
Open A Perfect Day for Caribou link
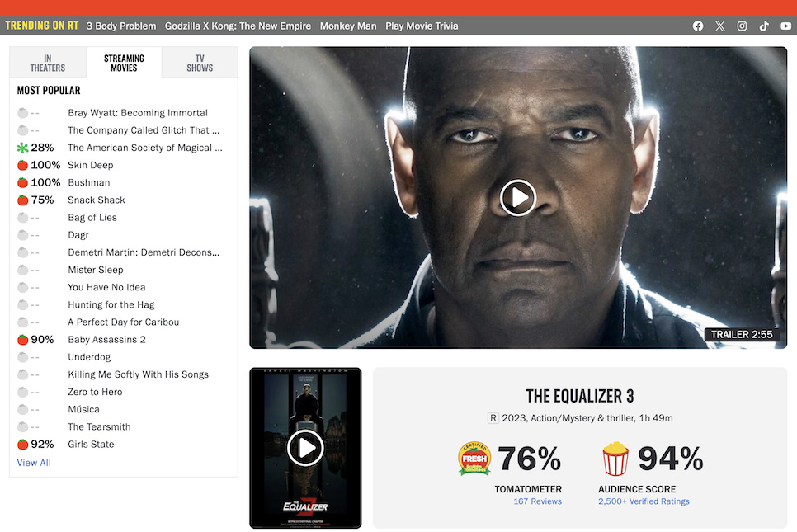coord(124,322)
